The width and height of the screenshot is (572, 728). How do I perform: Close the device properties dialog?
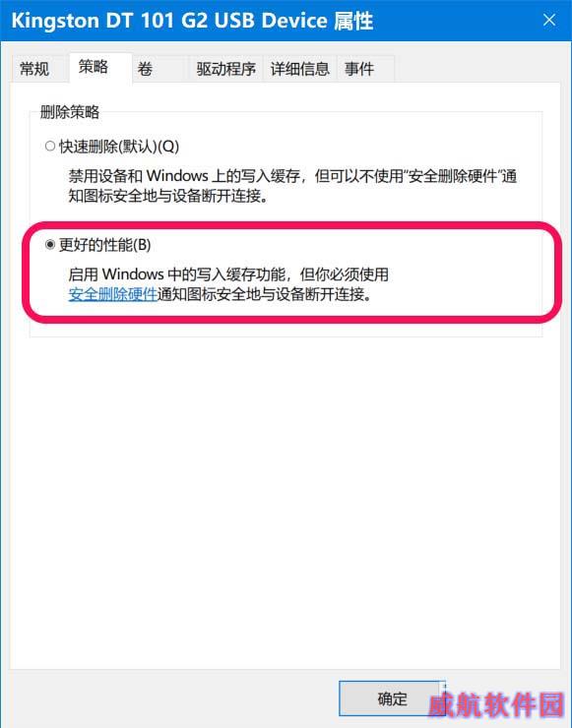pyautogui.click(x=549, y=20)
